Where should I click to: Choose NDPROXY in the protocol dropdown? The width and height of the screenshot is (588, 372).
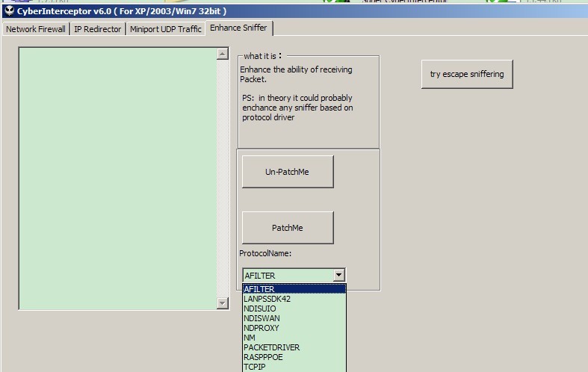click(x=294, y=328)
